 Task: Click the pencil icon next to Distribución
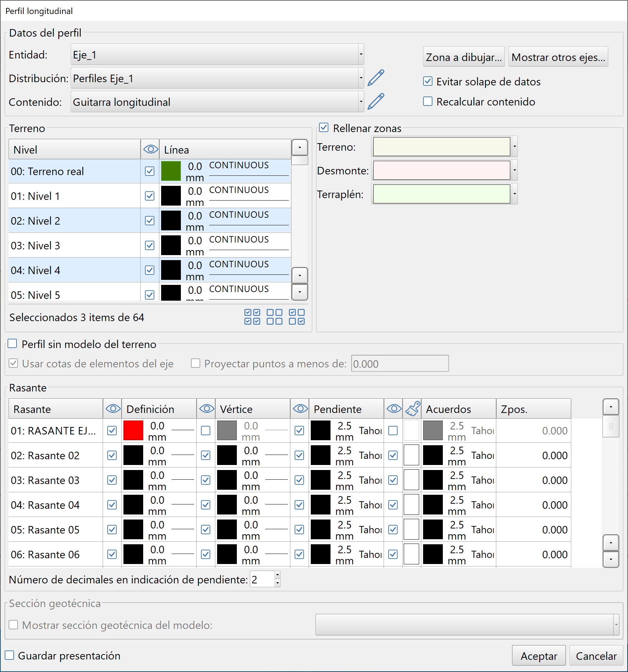point(376,78)
